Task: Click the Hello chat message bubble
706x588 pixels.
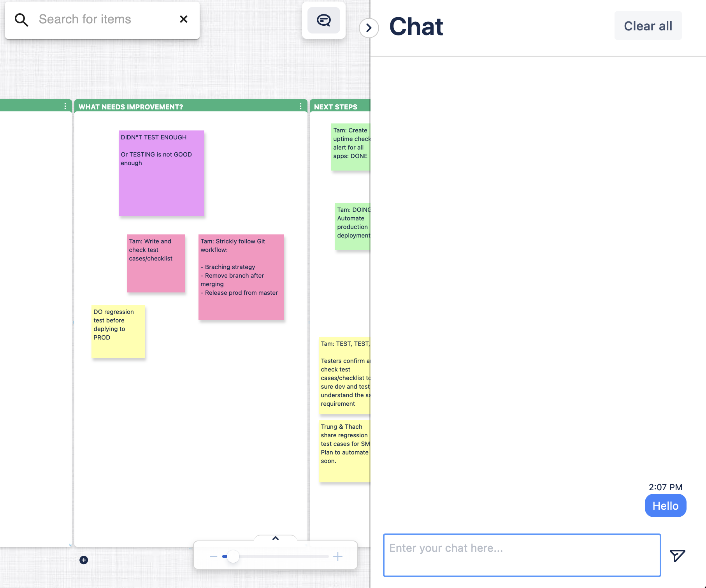Action: [x=665, y=506]
